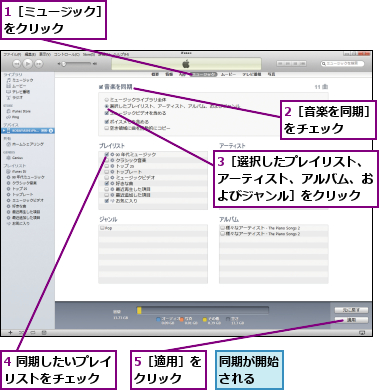Image resolution: width=379 pixels, height=390 pixels.
Task: Uncheck 好きな曲 in sync playlist list
Action: [107, 183]
